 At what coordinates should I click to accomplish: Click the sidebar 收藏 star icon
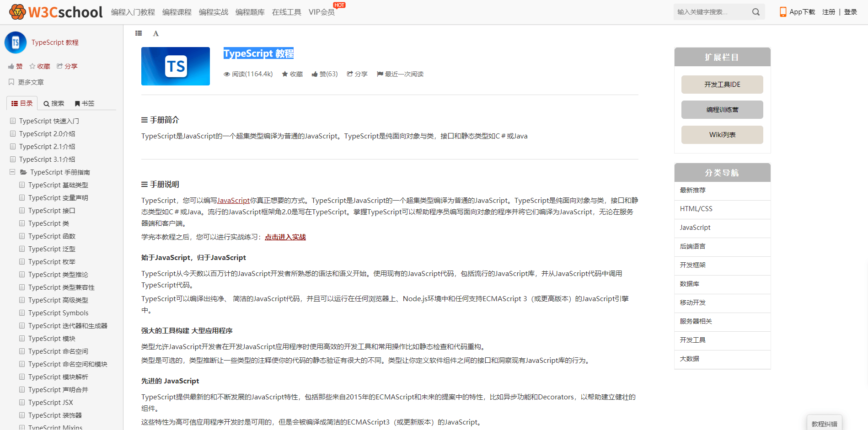pyautogui.click(x=32, y=66)
